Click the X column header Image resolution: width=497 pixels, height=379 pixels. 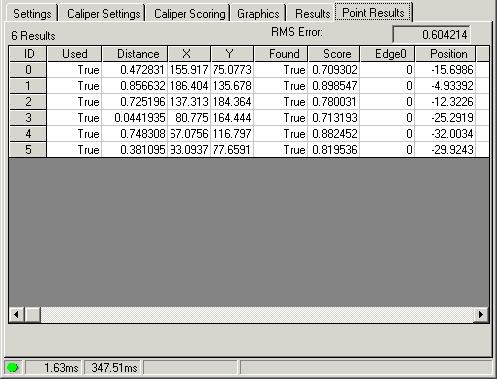(189, 54)
